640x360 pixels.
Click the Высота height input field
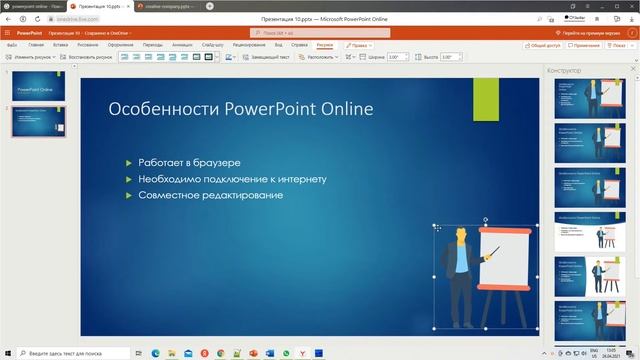click(x=451, y=57)
